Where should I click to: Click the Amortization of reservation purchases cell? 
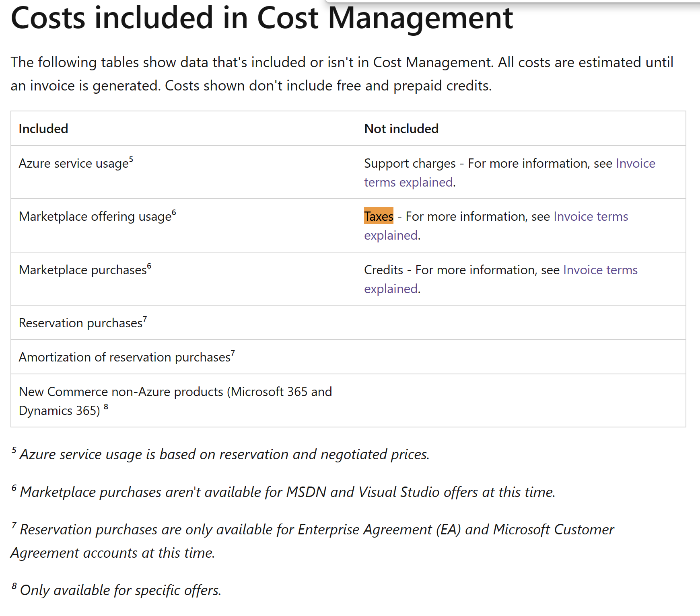pyautogui.click(x=125, y=357)
